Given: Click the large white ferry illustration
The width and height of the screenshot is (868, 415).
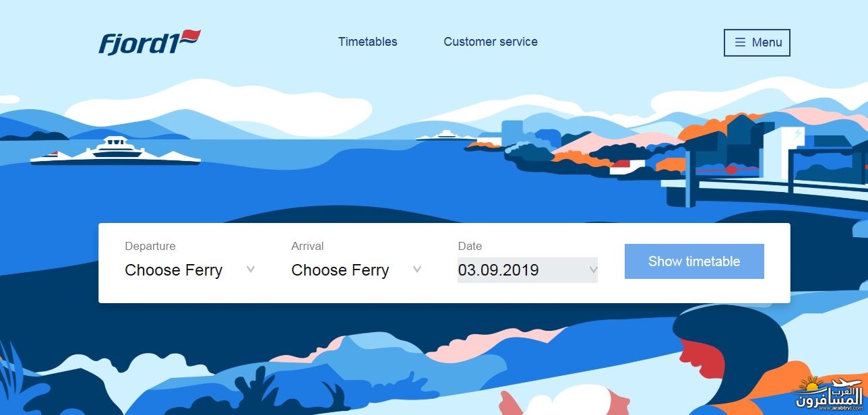Looking at the screenshot, I should pyautogui.click(x=115, y=152).
